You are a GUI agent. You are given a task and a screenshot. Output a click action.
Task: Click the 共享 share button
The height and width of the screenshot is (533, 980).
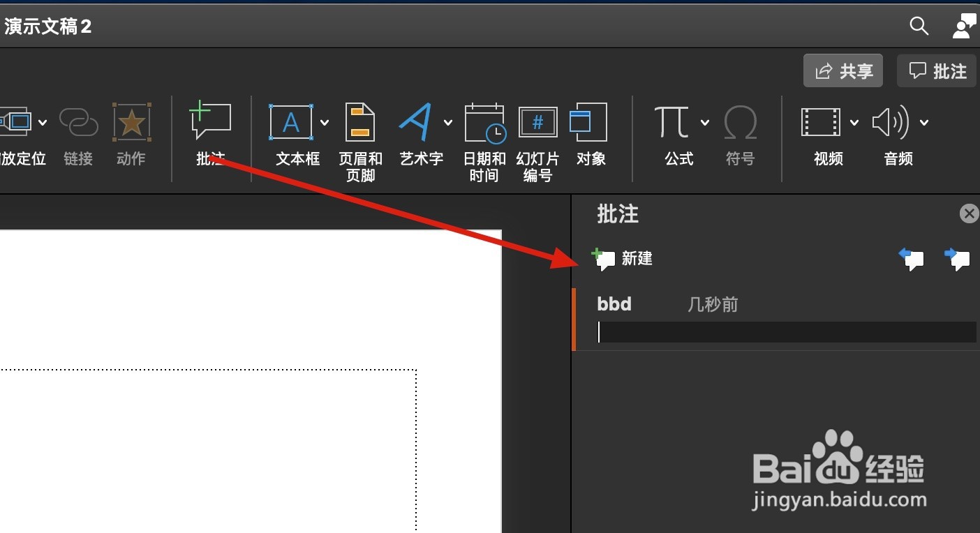843,71
